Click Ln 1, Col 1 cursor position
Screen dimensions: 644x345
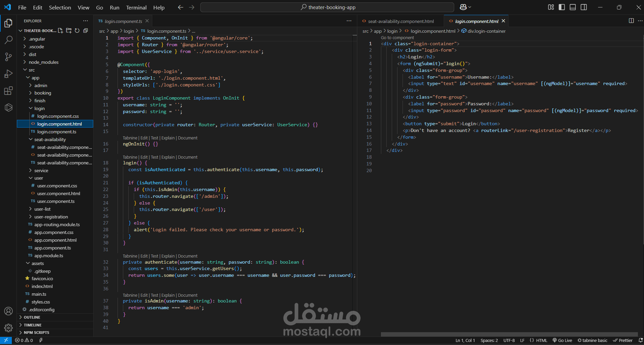point(465,340)
